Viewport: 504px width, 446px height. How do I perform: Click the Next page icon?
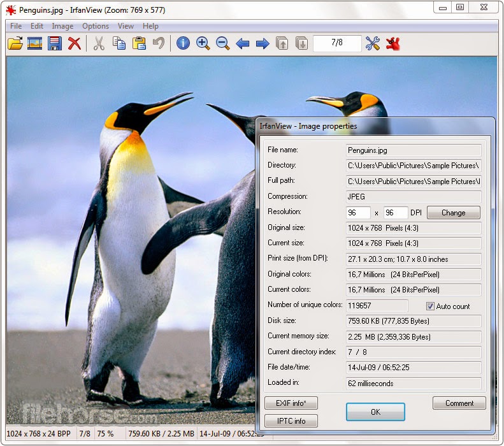301,43
